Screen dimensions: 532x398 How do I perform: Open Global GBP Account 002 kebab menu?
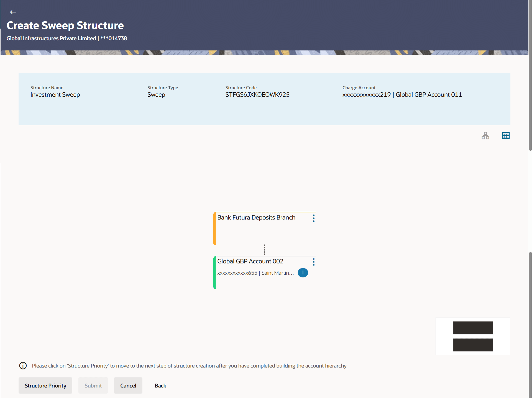pos(314,262)
